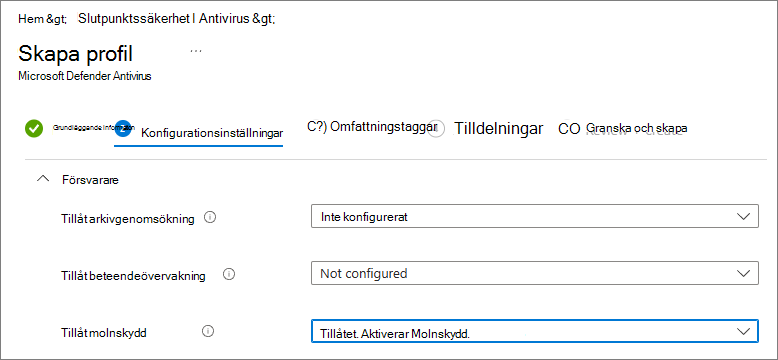Click the arrow in Not configured dropdown
Viewport: 778px width, 360px height.
click(743, 274)
